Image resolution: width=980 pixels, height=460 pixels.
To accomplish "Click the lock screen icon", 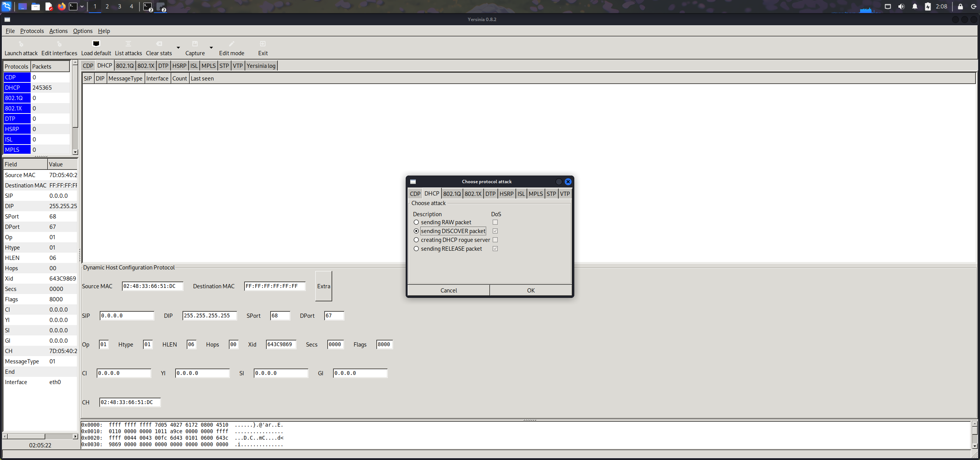I will coord(960,7).
